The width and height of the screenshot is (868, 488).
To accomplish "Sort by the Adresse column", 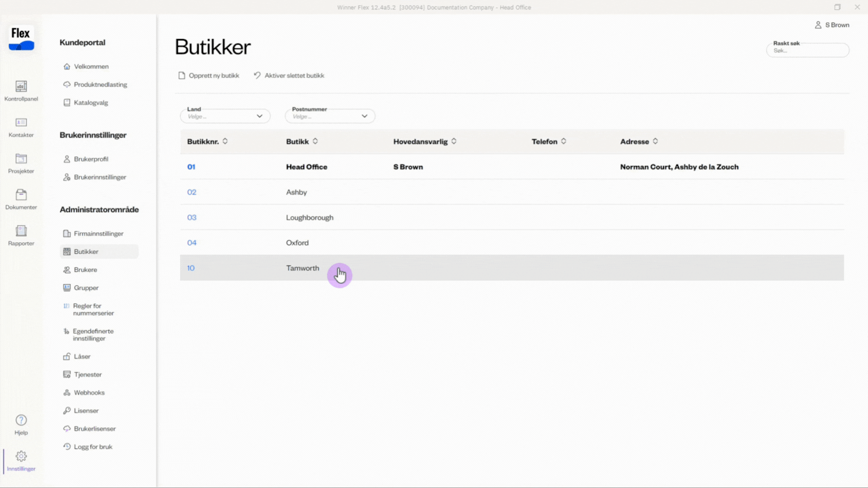I will pos(655,141).
